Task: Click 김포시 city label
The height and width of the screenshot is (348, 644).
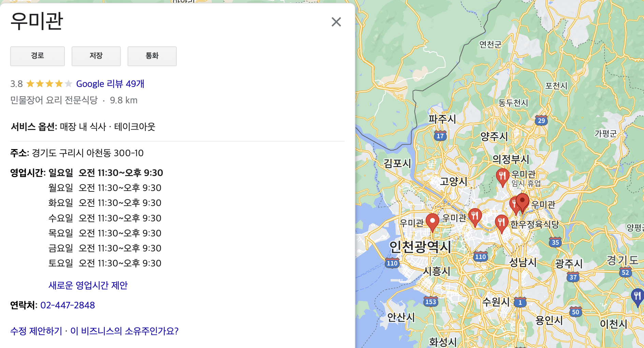Action: tap(397, 163)
